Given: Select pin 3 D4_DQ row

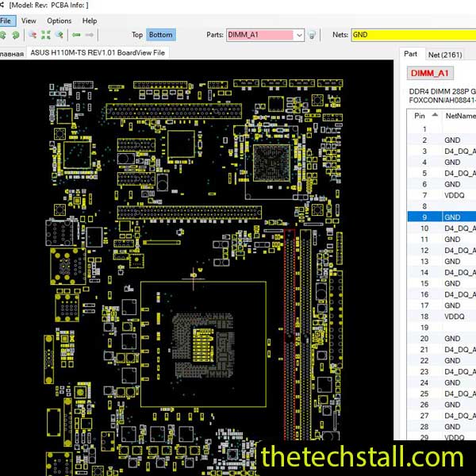Looking at the screenshot, I should point(442,152).
